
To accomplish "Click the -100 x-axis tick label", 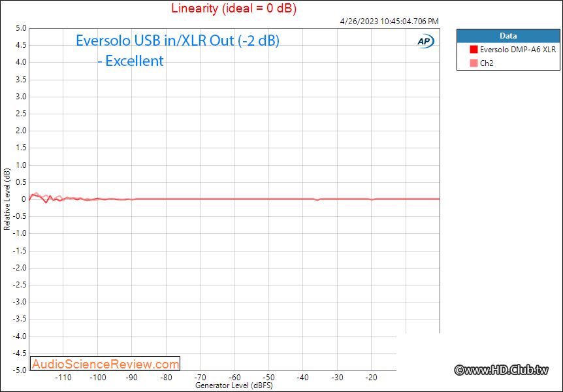I will click(98, 377).
